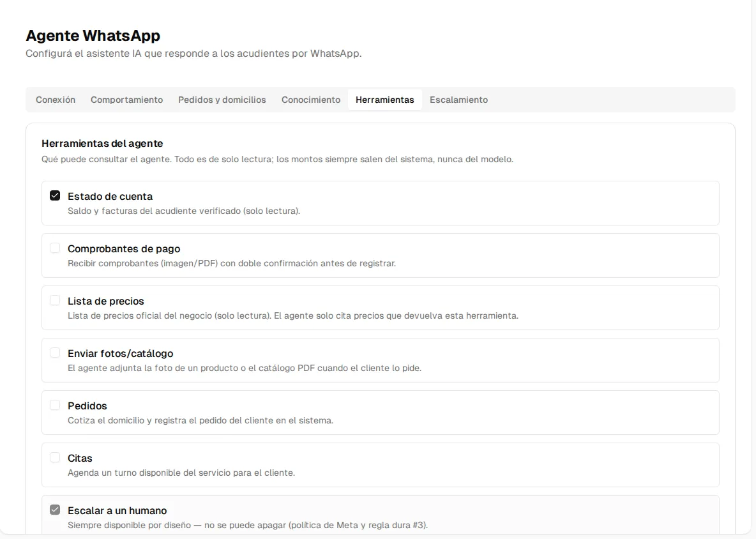756x539 pixels.
Task: Click subtitle 'Configurá el asistente IA que responde'
Action: (194, 54)
